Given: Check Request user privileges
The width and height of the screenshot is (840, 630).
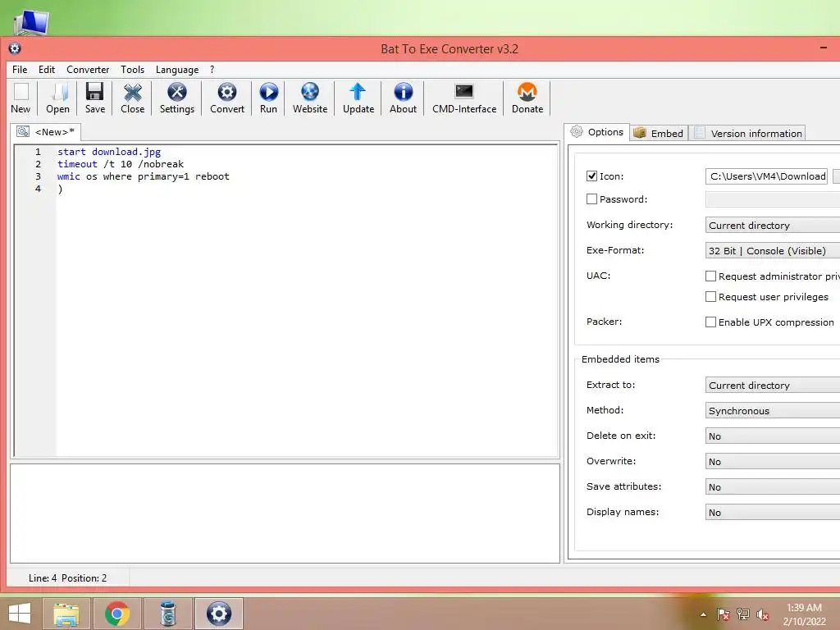Looking at the screenshot, I should [x=710, y=297].
